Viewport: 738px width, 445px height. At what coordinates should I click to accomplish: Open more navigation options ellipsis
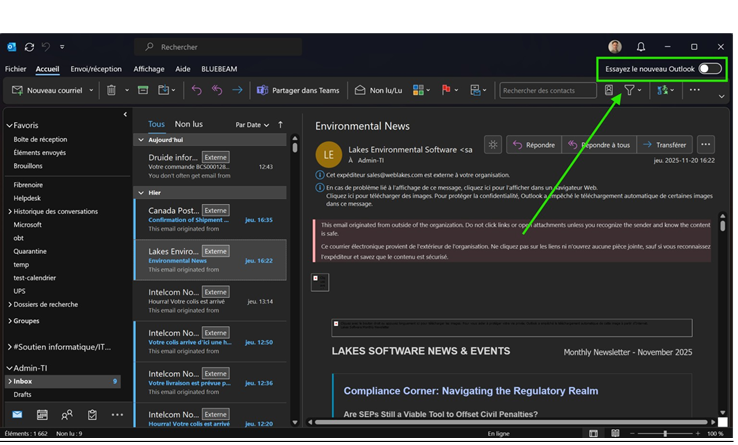pos(117,414)
